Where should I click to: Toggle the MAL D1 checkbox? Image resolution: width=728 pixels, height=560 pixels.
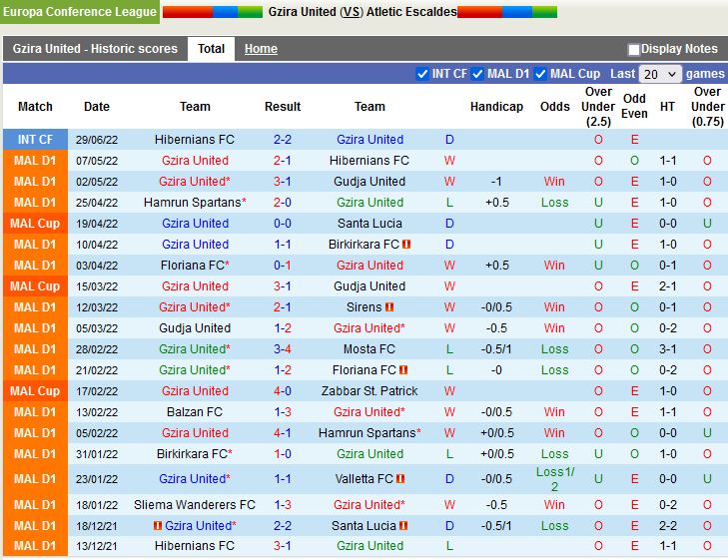(479, 74)
